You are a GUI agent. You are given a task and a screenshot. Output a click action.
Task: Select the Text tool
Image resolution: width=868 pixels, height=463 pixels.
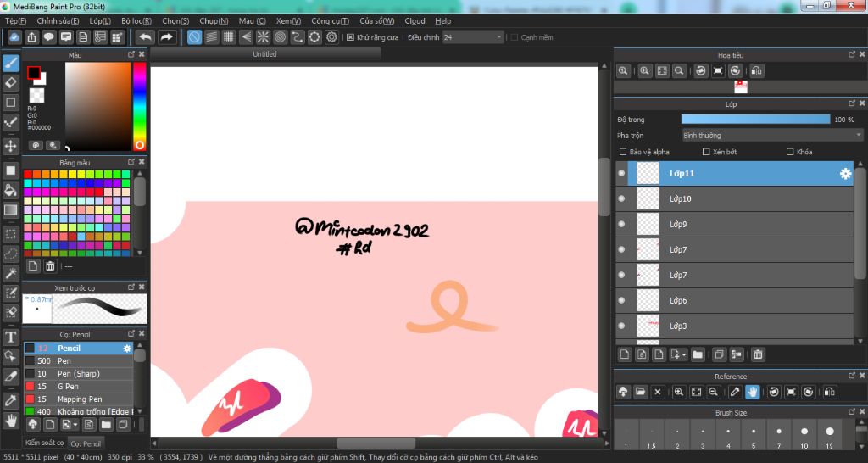10,337
